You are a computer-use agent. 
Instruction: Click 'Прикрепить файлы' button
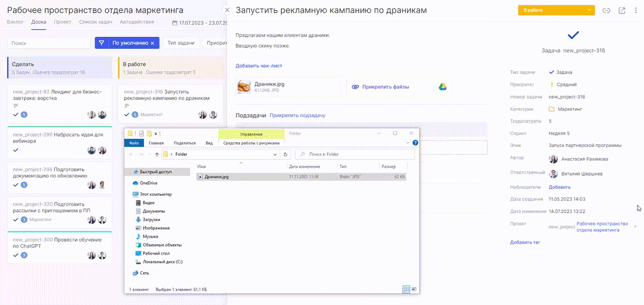[399, 87]
